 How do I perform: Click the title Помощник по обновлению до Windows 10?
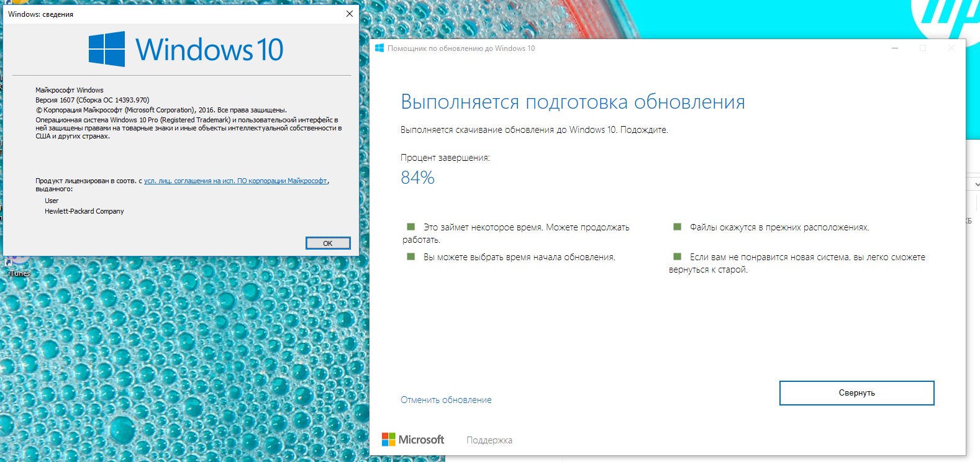[461, 48]
